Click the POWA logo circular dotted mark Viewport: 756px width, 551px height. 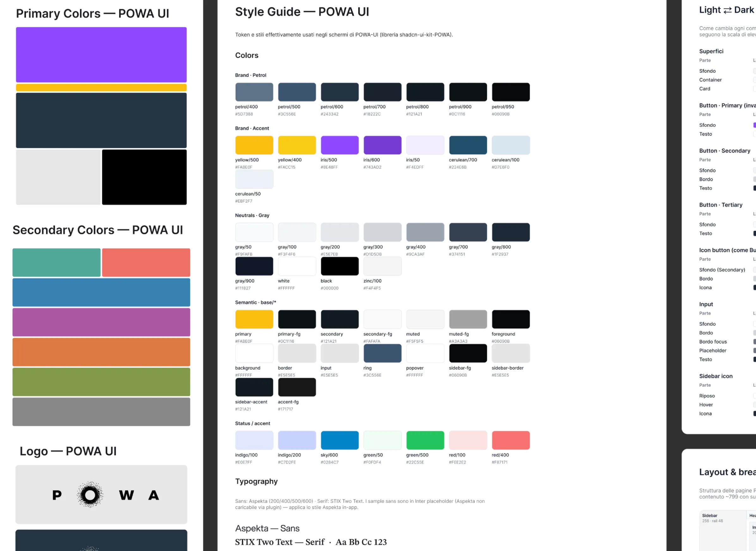(x=90, y=495)
